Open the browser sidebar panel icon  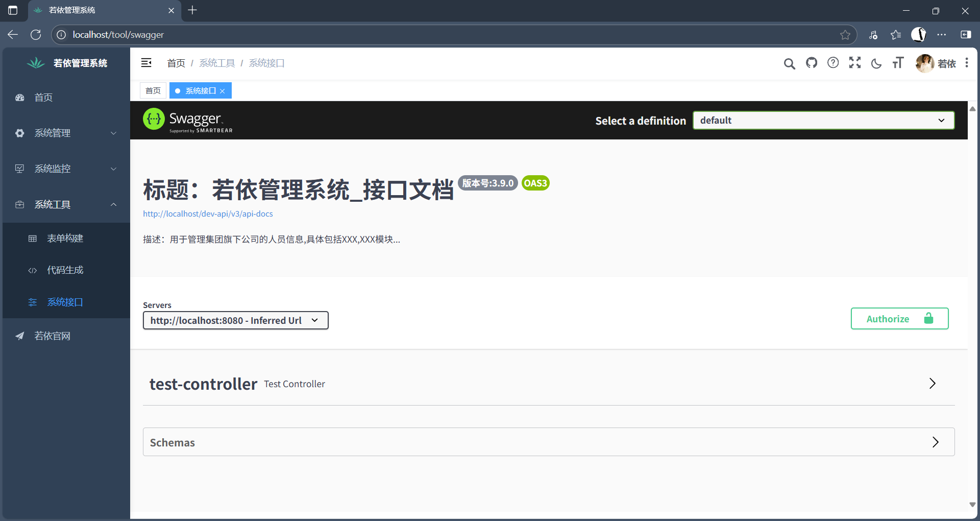(x=966, y=35)
